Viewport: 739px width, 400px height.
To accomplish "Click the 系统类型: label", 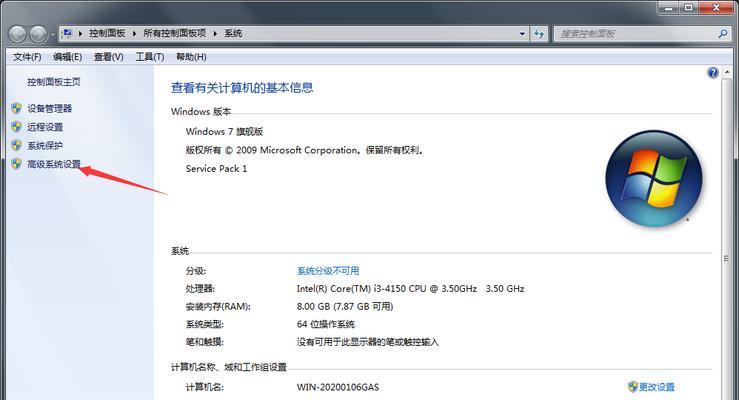I will coord(205,324).
